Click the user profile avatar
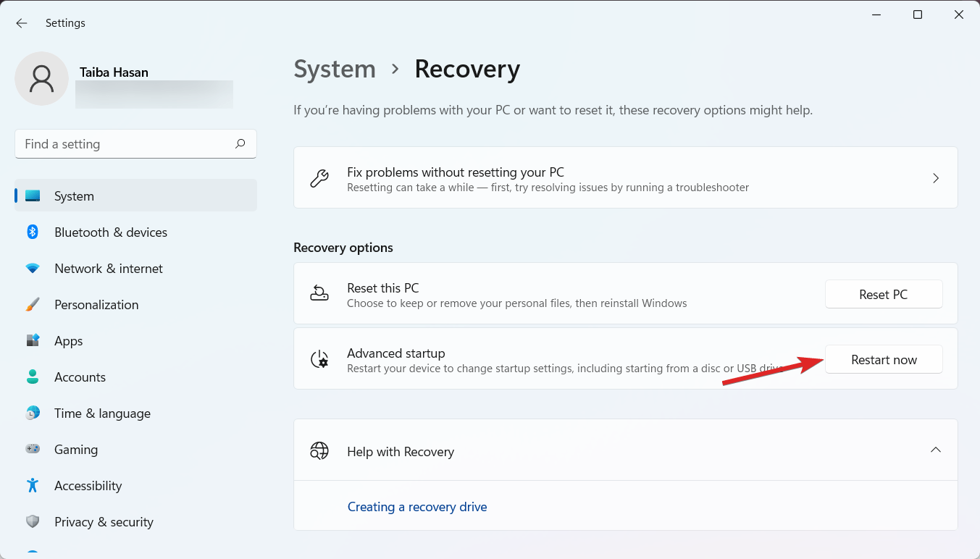Image resolution: width=980 pixels, height=559 pixels. click(42, 78)
